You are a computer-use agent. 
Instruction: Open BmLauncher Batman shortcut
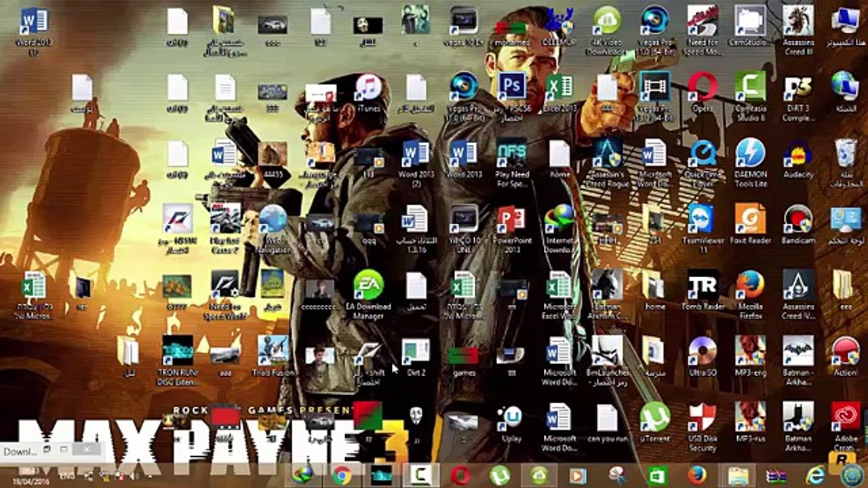(606, 361)
